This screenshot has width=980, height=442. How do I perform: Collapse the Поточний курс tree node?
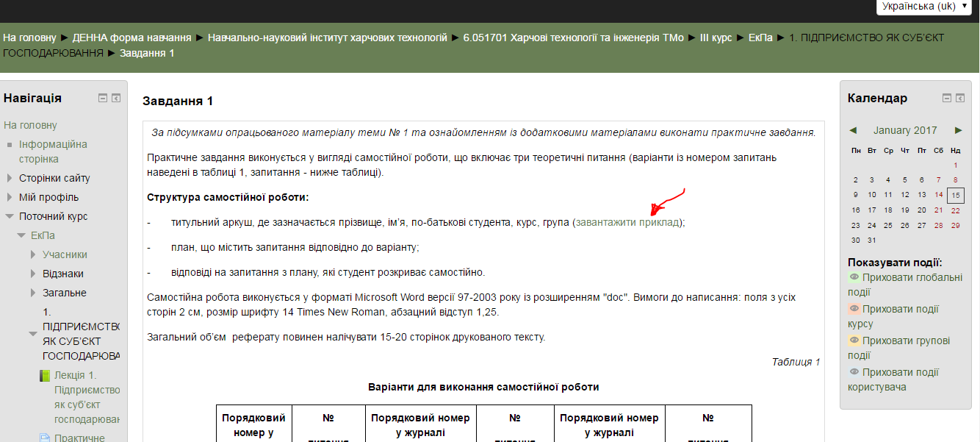pyautogui.click(x=10, y=216)
